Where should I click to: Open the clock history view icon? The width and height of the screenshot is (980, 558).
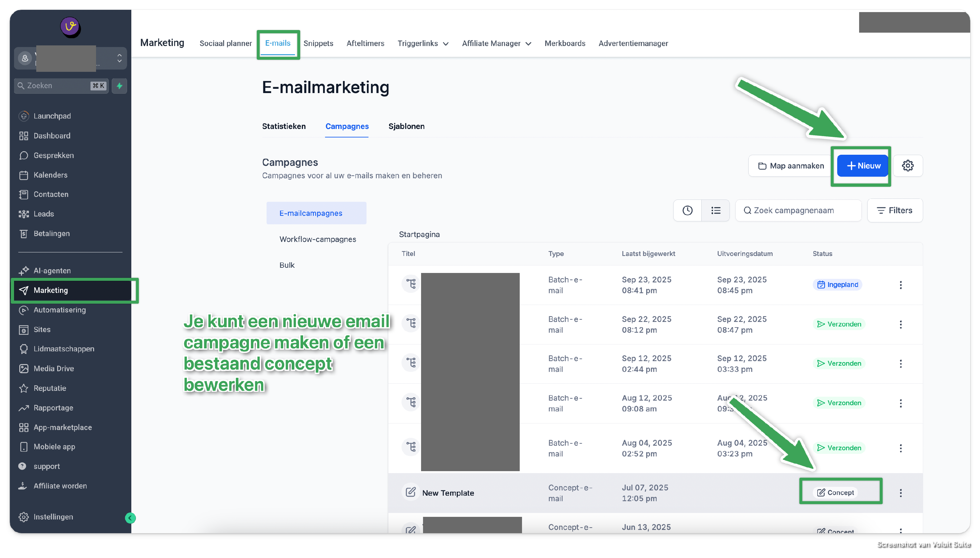click(x=687, y=210)
